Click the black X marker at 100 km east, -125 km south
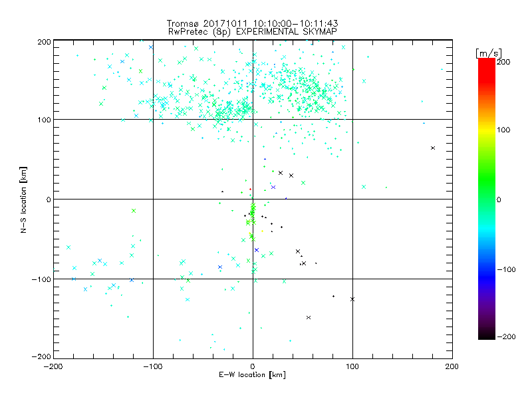Viewport: 532px width, 399px height. (352, 299)
